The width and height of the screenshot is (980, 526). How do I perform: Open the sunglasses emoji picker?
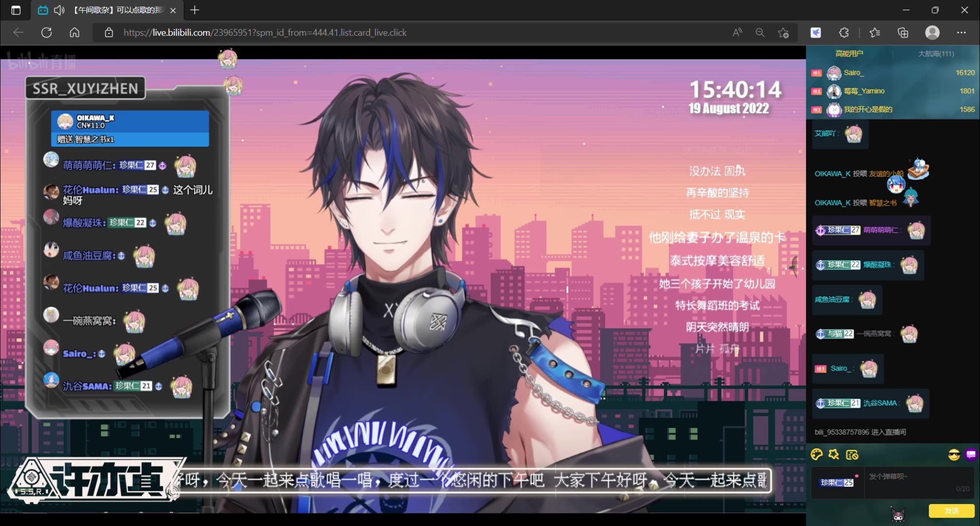[954, 455]
